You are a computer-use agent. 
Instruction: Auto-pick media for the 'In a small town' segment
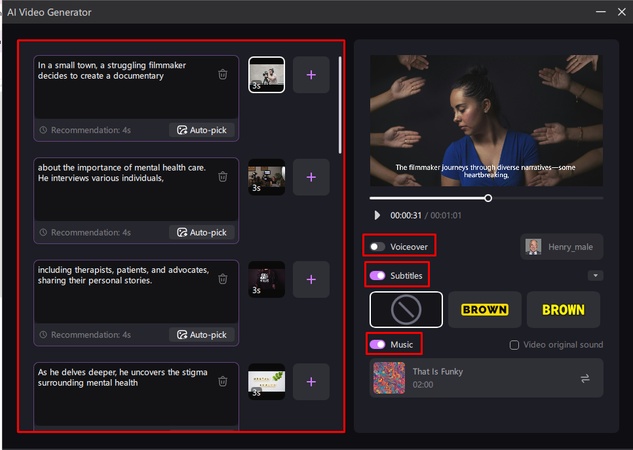[x=202, y=130]
